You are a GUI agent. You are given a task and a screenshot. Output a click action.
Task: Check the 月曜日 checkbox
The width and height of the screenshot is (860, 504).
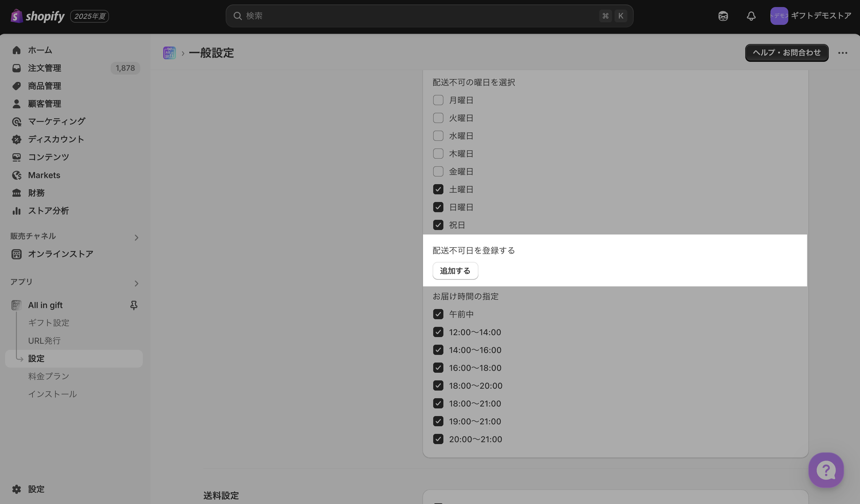(x=438, y=100)
